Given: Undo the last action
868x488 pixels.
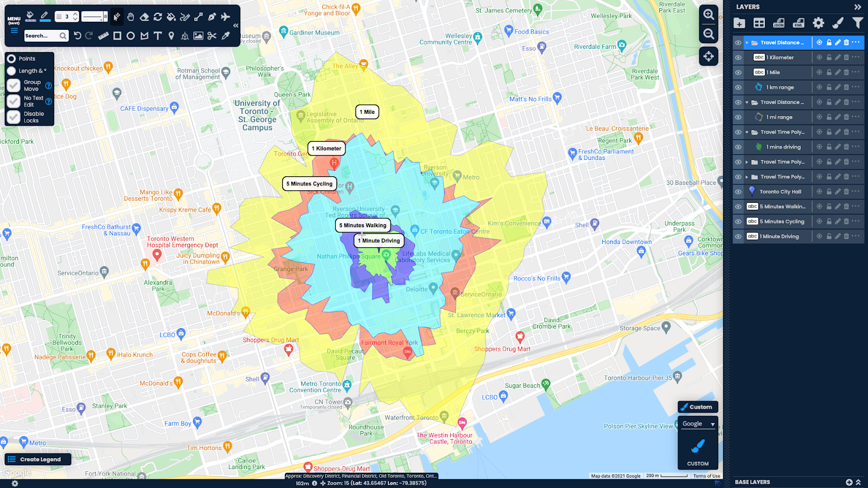Looking at the screenshot, I should 78,36.
